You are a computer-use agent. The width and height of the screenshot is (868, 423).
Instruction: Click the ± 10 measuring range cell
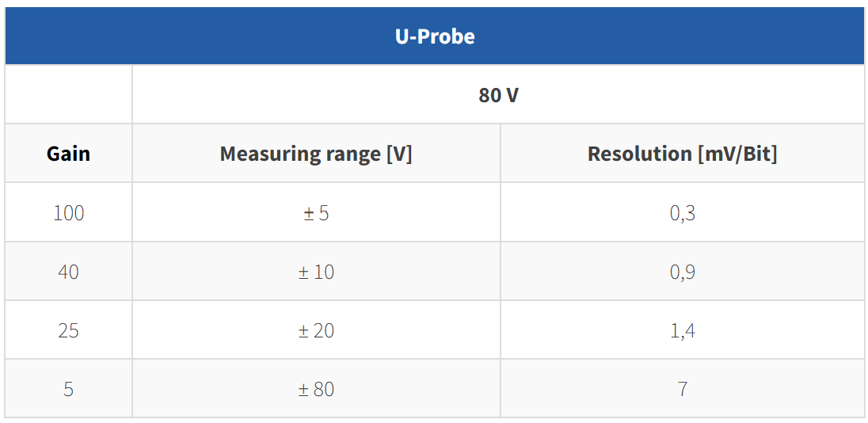coord(316,271)
